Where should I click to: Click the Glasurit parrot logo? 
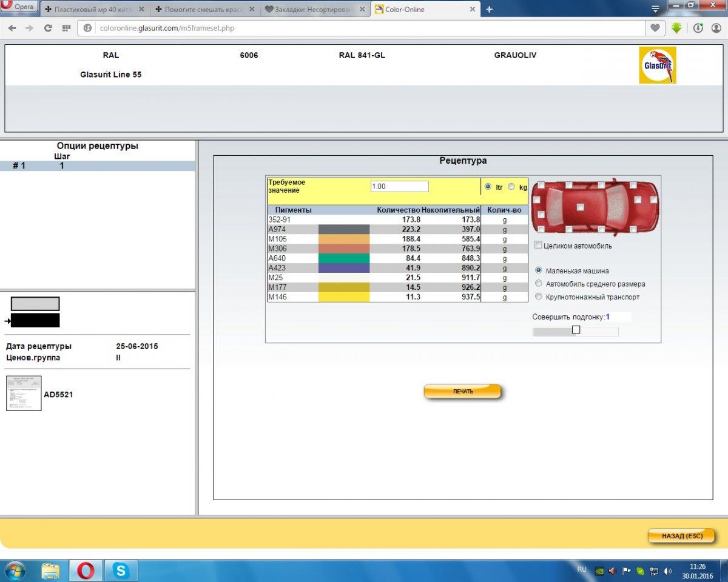pyautogui.click(x=658, y=65)
